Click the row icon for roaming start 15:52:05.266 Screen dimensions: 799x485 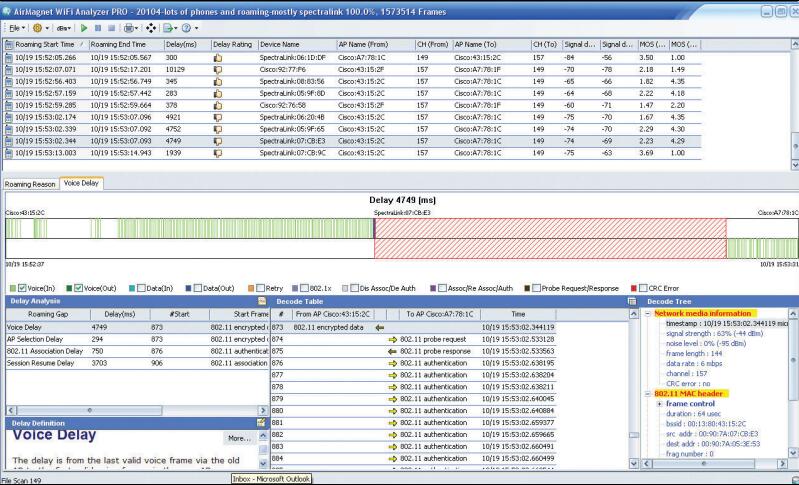9,58
